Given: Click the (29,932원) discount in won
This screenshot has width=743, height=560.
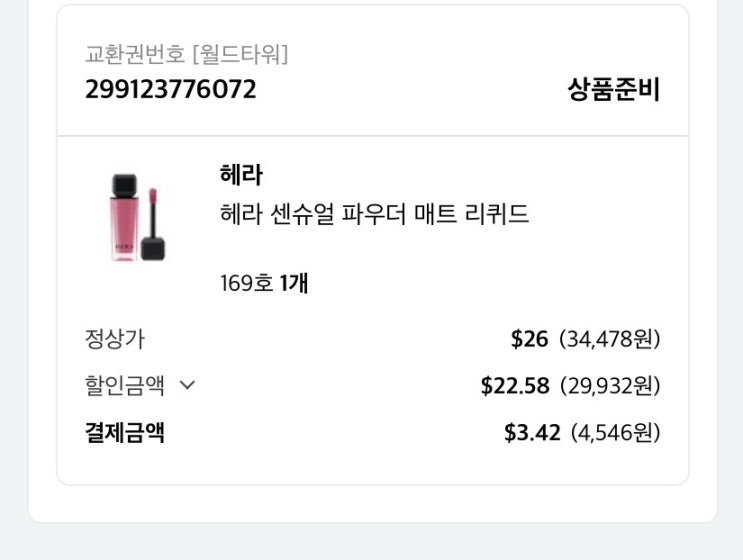Looking at the screenshot, I should [x=609, y=386].
